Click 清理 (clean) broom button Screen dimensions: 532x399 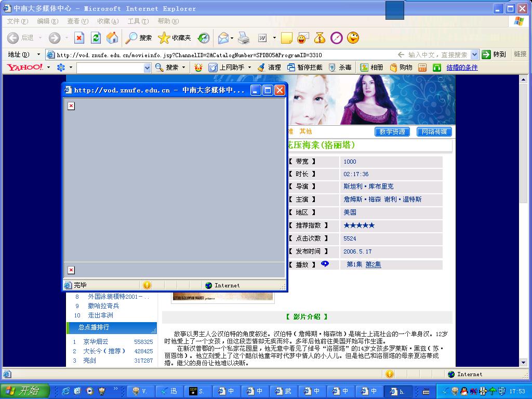(270, 68)
